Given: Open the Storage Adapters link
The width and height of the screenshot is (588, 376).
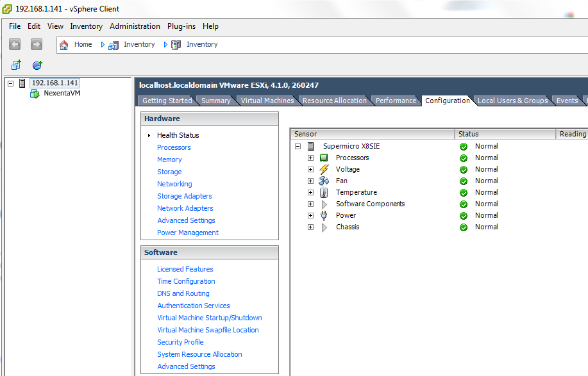Looking at the screenshot, I should pos(184,196).
